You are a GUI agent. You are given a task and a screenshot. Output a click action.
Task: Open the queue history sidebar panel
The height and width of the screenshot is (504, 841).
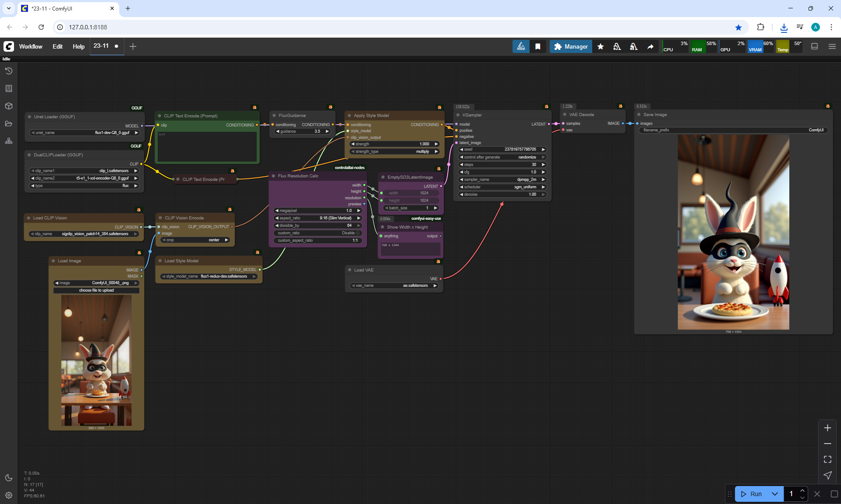pyautogui.click(x=9, y=71)
